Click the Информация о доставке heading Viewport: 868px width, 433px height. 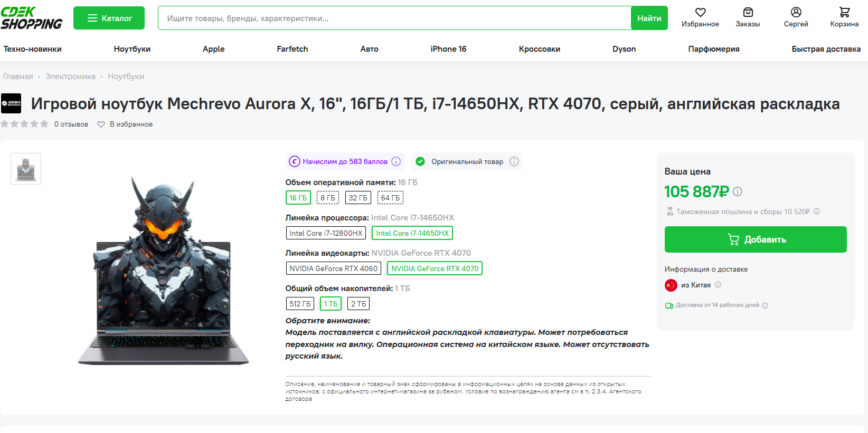[x=706, y=269]
